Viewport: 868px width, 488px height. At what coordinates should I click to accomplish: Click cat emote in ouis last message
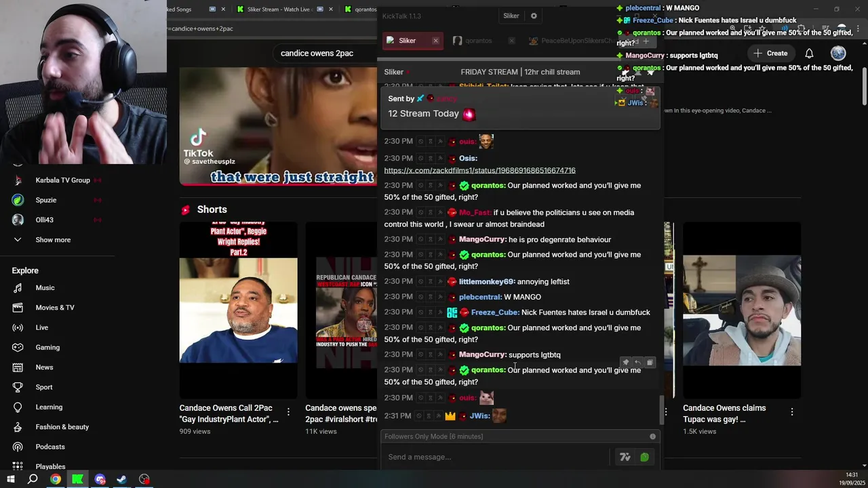[x=486, y=398]
